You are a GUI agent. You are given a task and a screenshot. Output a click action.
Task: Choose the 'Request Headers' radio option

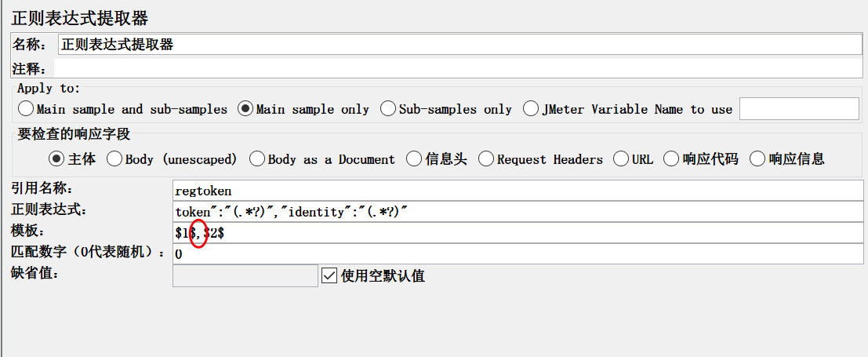click(x=485, y=159)
